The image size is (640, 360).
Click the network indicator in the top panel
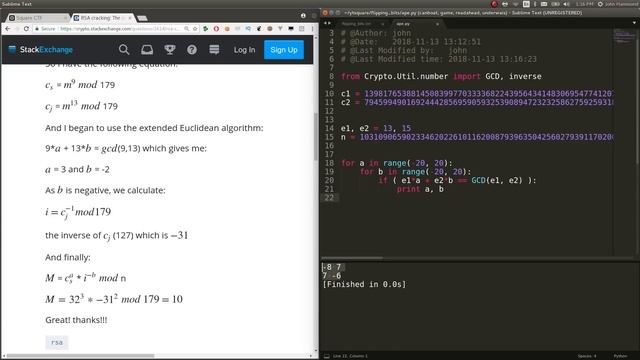tap(516, 4)
